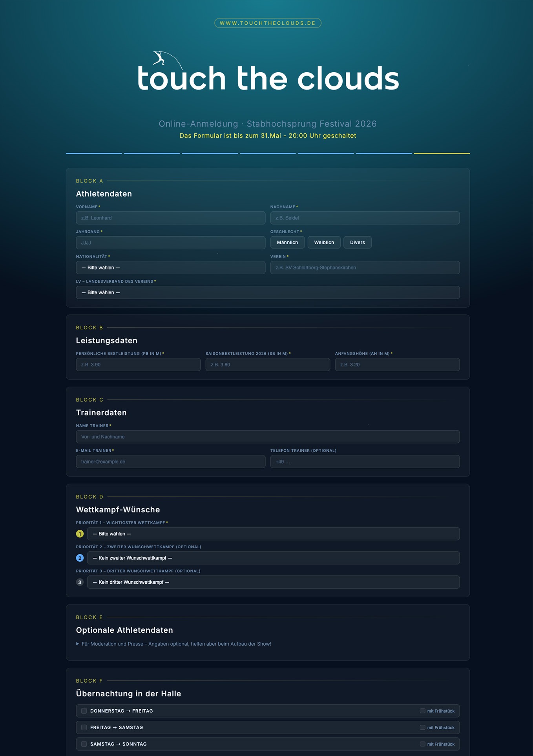Click the Vorname input field
Viewport: 533px width, 756px height.
point(170,218)
